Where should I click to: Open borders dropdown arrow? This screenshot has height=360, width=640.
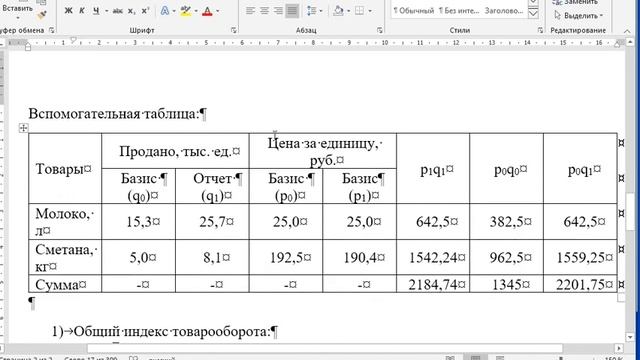click(x=370, y=11)
